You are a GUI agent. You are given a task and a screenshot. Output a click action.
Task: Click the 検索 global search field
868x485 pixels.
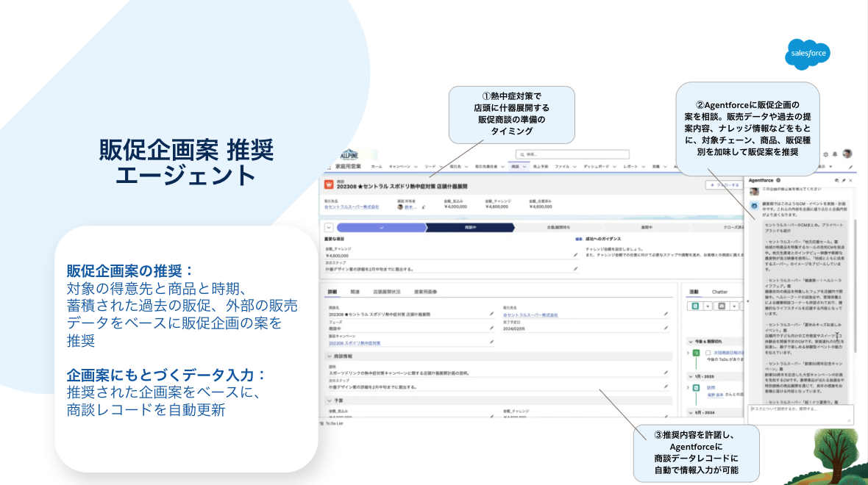pyautogui.click(x=572, y=154)
